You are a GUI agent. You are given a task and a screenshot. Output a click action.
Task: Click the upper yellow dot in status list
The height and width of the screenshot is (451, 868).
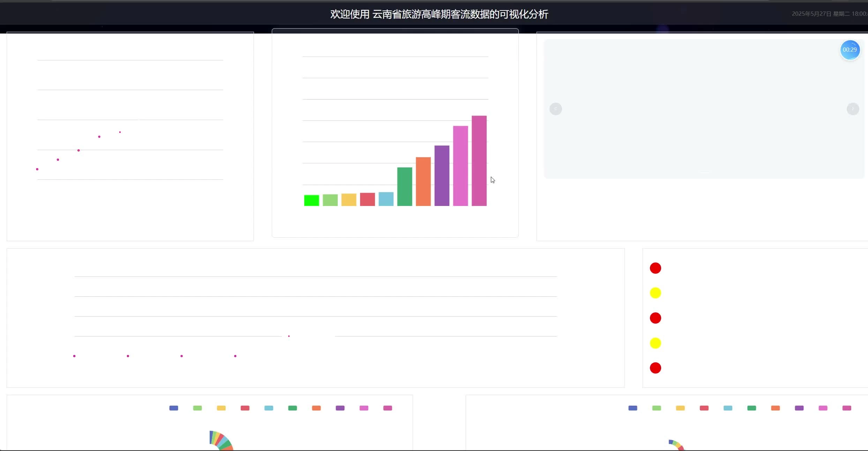(x=655, y=293)
